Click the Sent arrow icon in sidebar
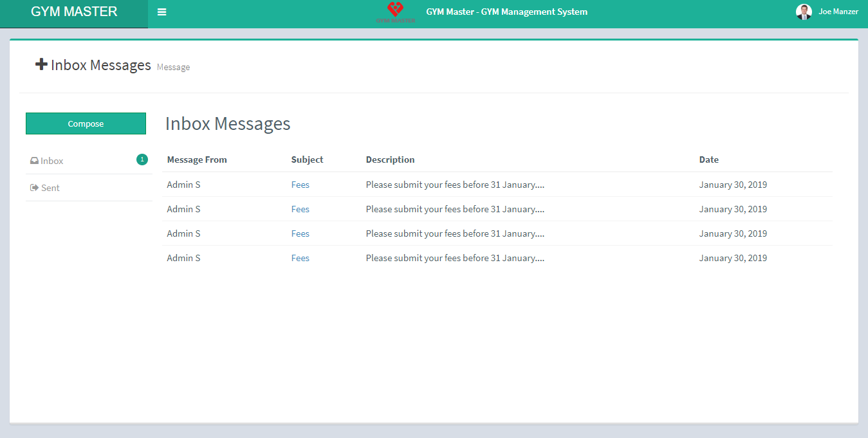The width and height of the screenshot is (868, 438). 34,188
